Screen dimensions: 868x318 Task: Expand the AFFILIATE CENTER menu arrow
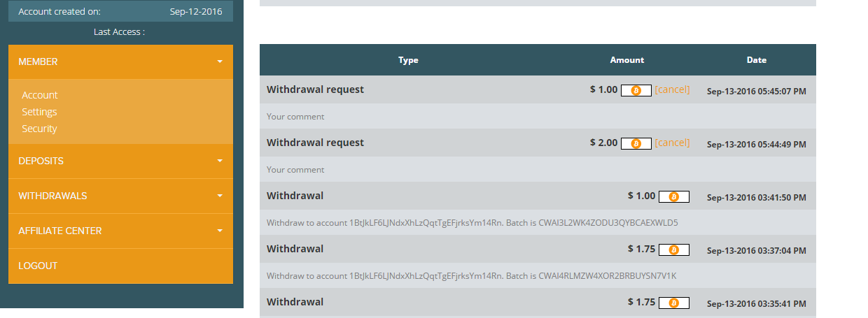point(220,231)
